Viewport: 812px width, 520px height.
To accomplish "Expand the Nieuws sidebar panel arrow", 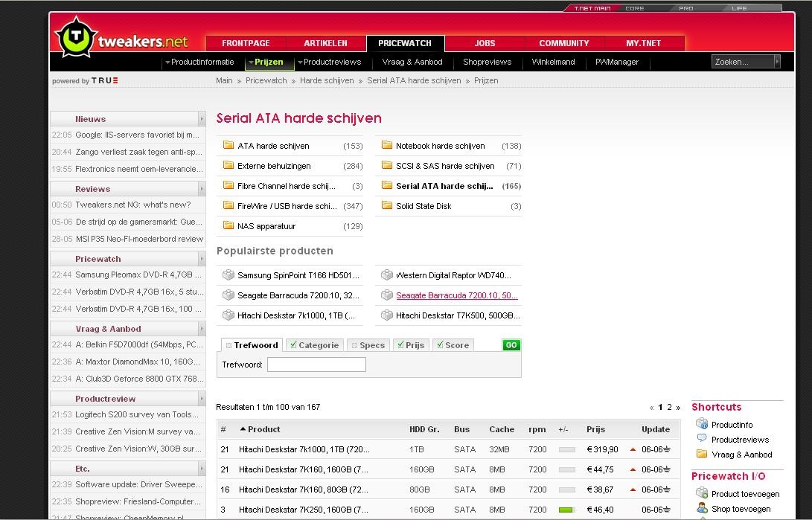I will tap(202, 118).
